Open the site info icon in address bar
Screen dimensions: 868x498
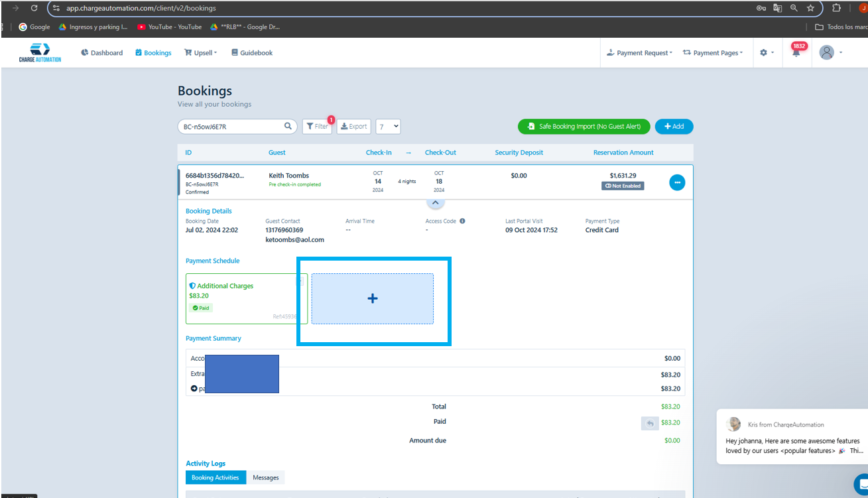tap(56, 8)
